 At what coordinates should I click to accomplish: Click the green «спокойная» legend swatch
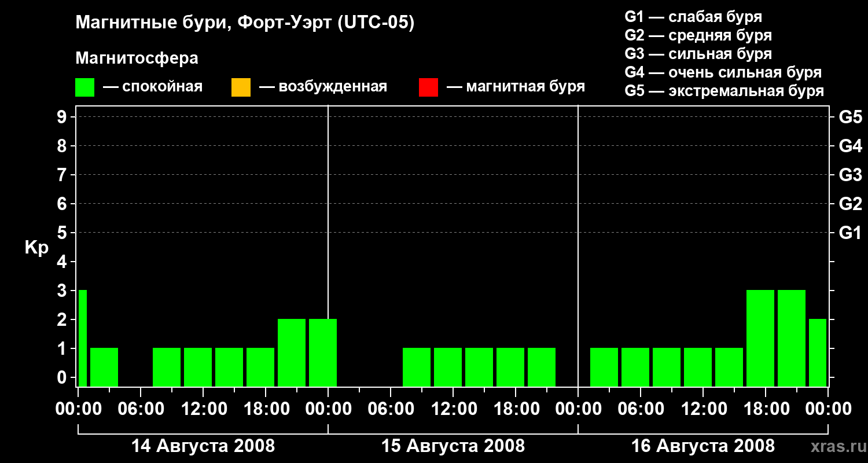point(84,87)
